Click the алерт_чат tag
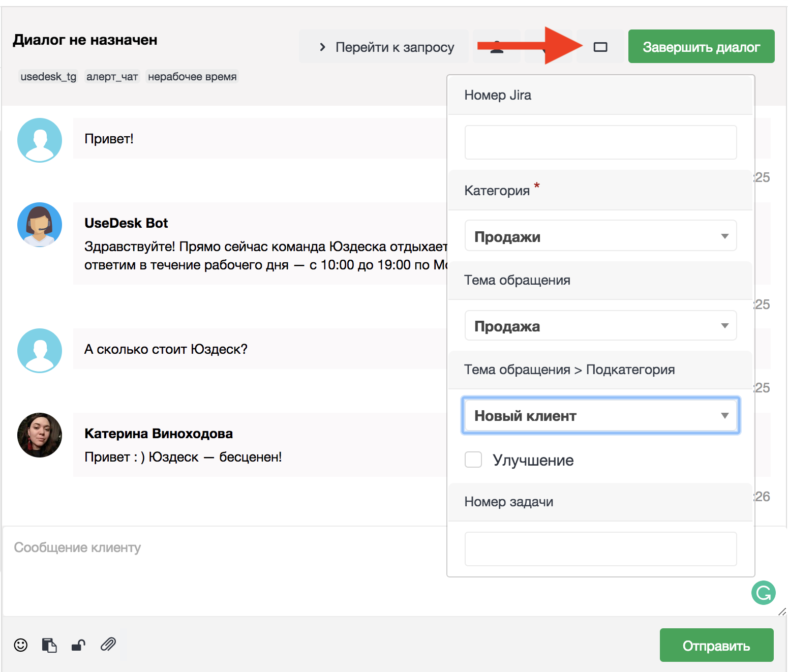 112,77
